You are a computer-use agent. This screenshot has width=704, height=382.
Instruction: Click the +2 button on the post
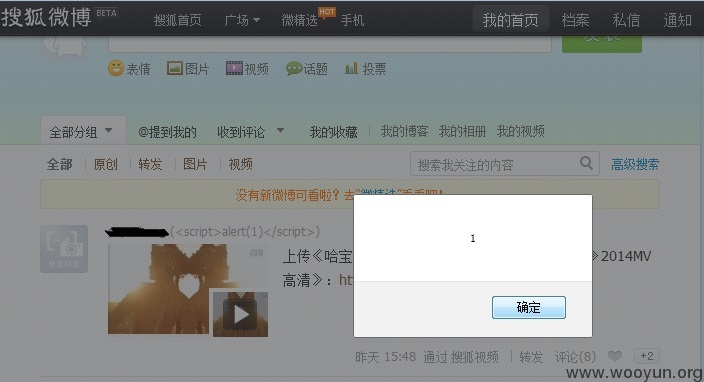pyautogui.click(x=647, y=356)
